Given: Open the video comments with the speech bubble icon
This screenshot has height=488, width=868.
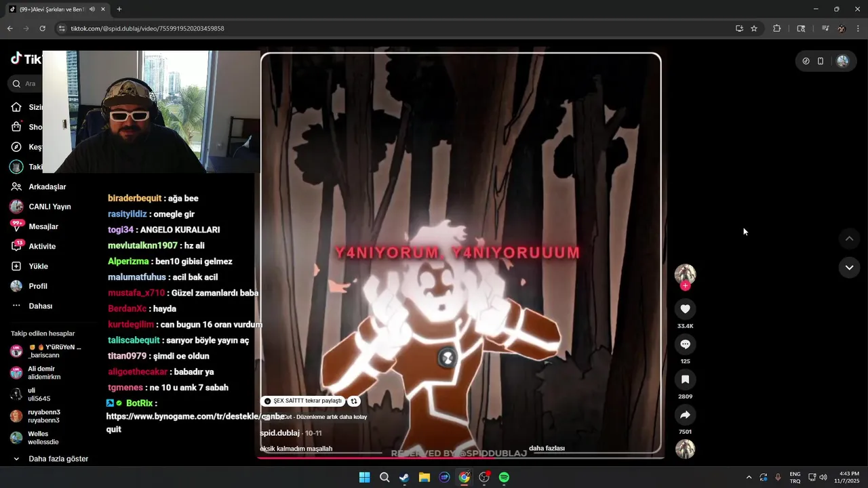Looking at the screenshot, I should click(685, 344).
